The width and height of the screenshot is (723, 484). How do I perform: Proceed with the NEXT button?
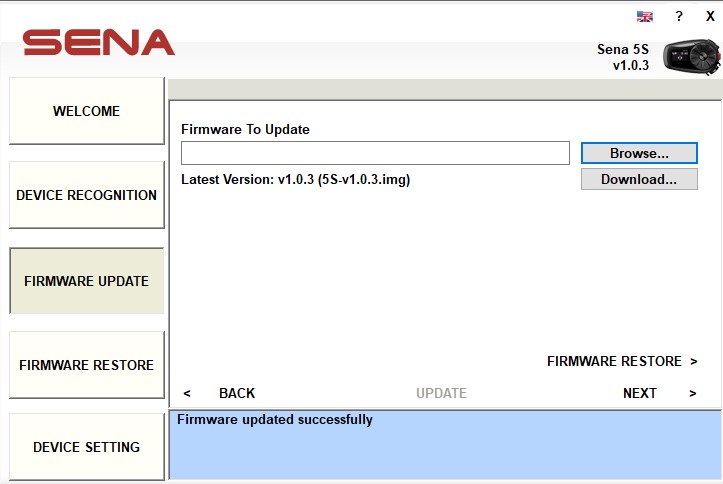point(640,393)
